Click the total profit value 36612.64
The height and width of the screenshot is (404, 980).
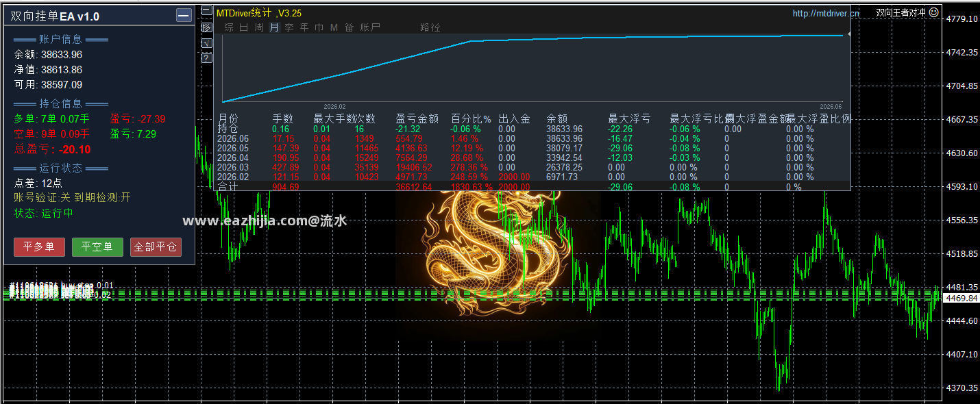tap(414, 187)
